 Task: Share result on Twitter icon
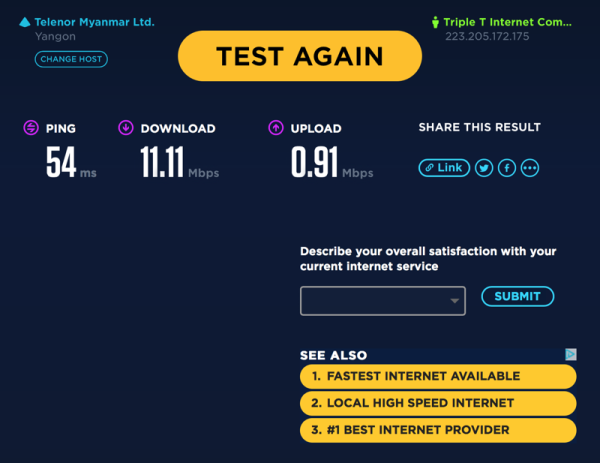pos(484,168)
